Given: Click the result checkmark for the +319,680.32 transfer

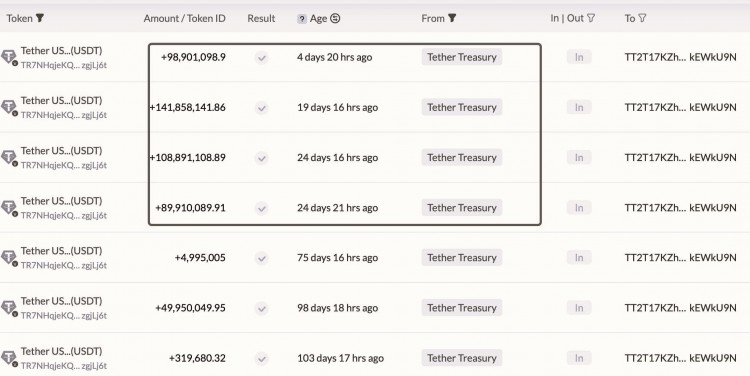Looking at the screenshot, I should tap(261, 359).
